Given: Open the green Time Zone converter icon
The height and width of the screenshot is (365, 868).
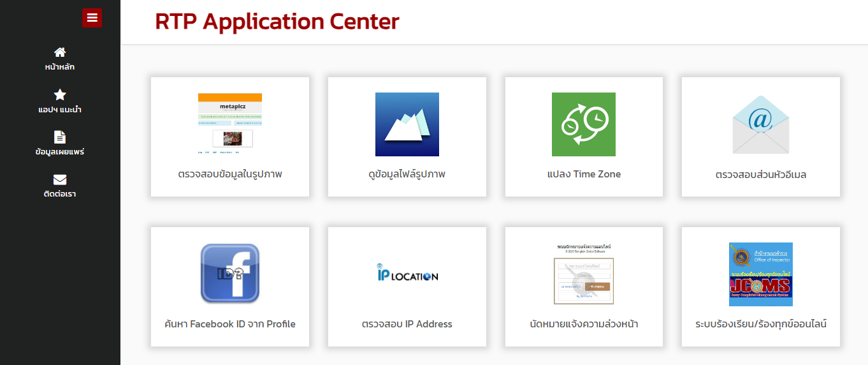Looking at the screenshot, I should (584, 124).
